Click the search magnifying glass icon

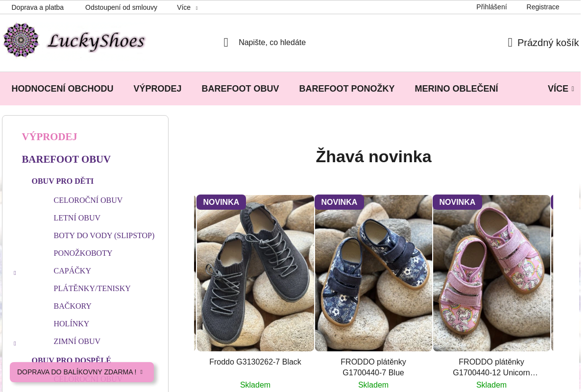[x=226, y=42]
